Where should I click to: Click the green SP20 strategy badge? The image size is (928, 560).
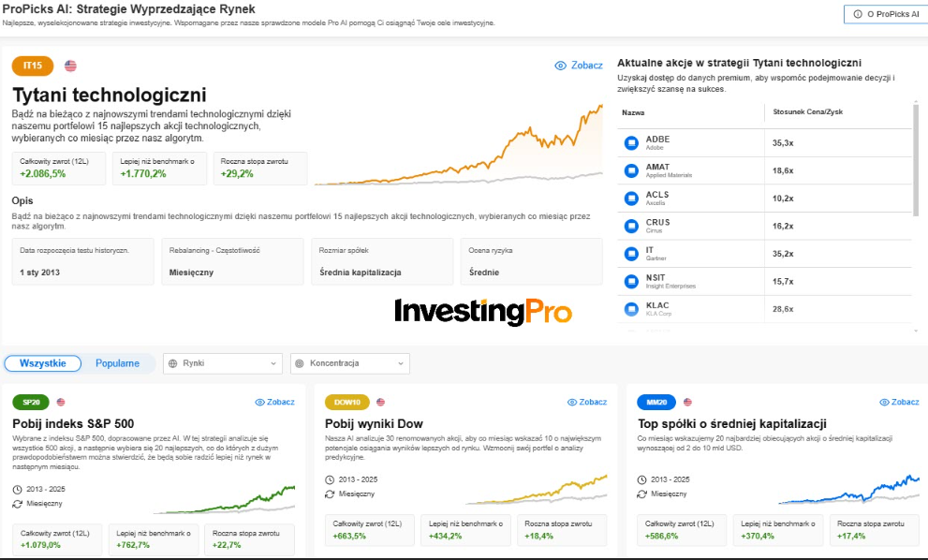tap(31, 402)
